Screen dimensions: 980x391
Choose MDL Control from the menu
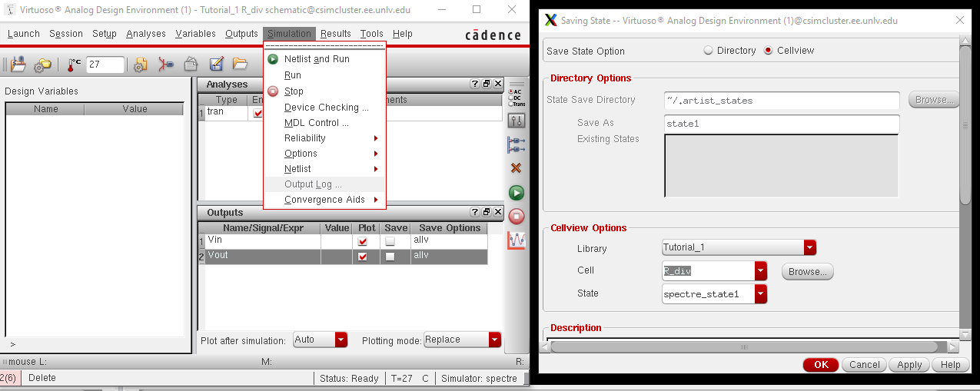324,123
